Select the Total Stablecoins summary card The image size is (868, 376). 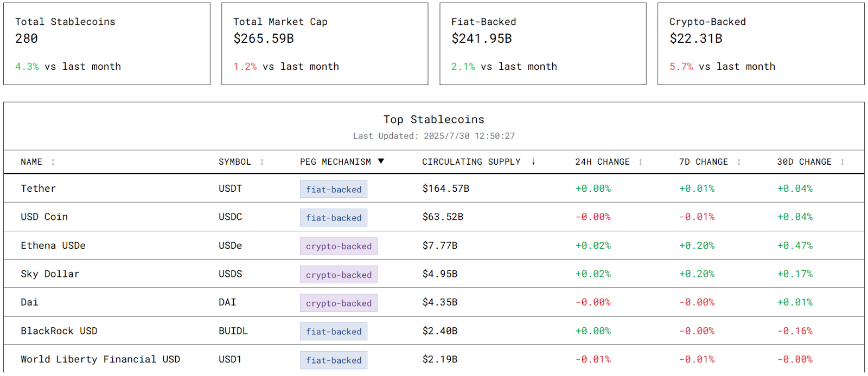coord(107,44)
